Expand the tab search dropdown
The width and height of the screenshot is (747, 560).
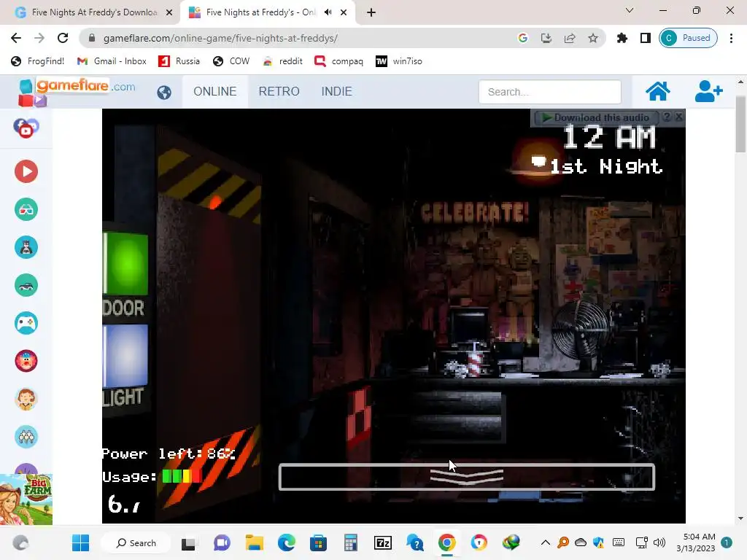630,10
